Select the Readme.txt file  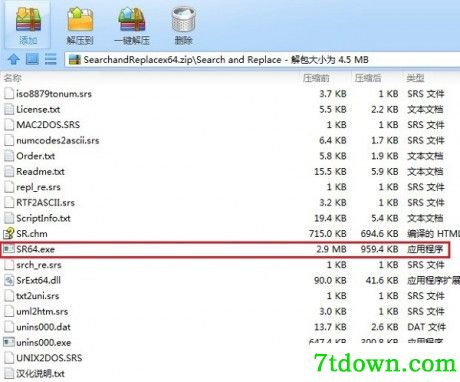40,171
